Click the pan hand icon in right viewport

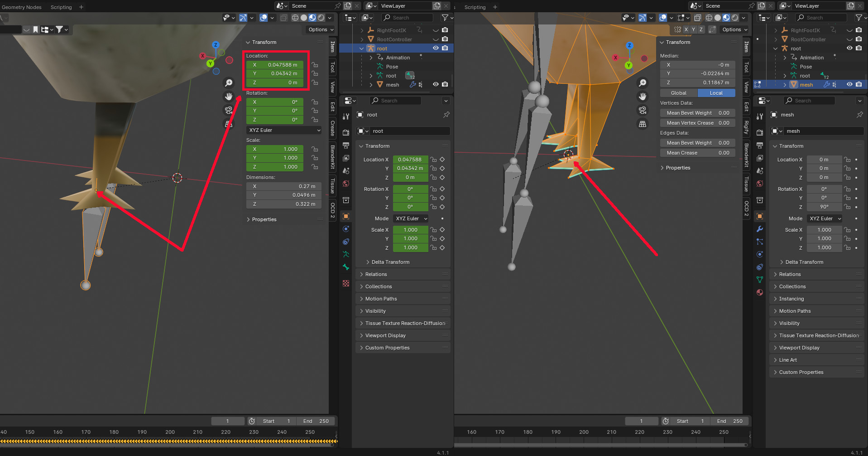point(643,97)
